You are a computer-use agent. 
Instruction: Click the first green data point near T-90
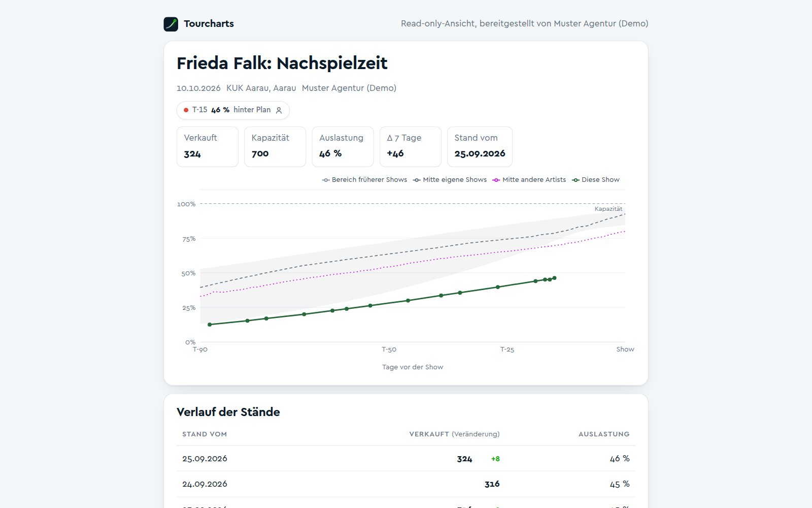(210, 325)
